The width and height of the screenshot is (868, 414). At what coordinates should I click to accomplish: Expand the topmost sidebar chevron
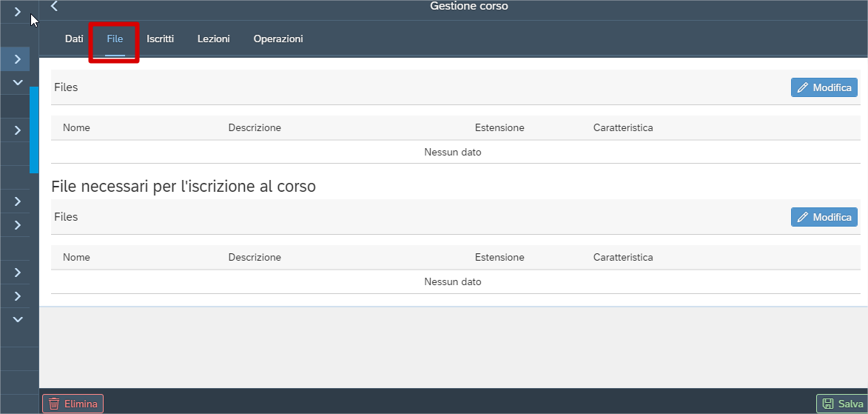tap(18, 12)
